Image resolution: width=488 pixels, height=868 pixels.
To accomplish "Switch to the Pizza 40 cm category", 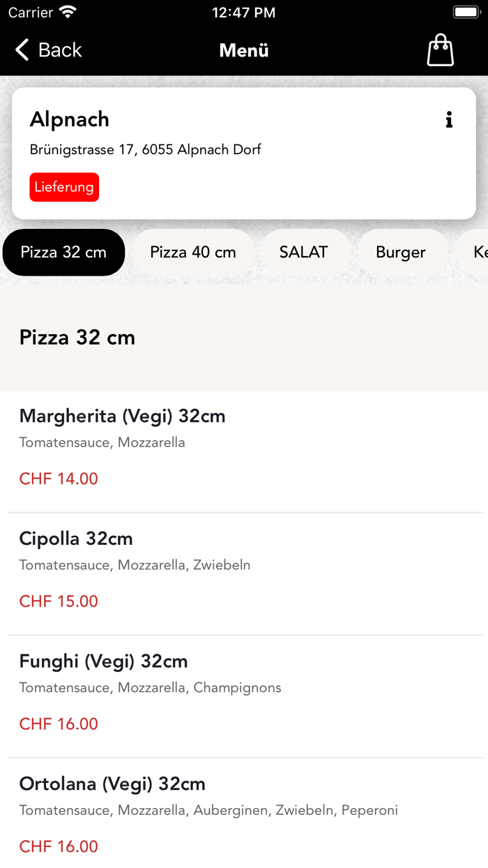I will click(x=192, y=253).
